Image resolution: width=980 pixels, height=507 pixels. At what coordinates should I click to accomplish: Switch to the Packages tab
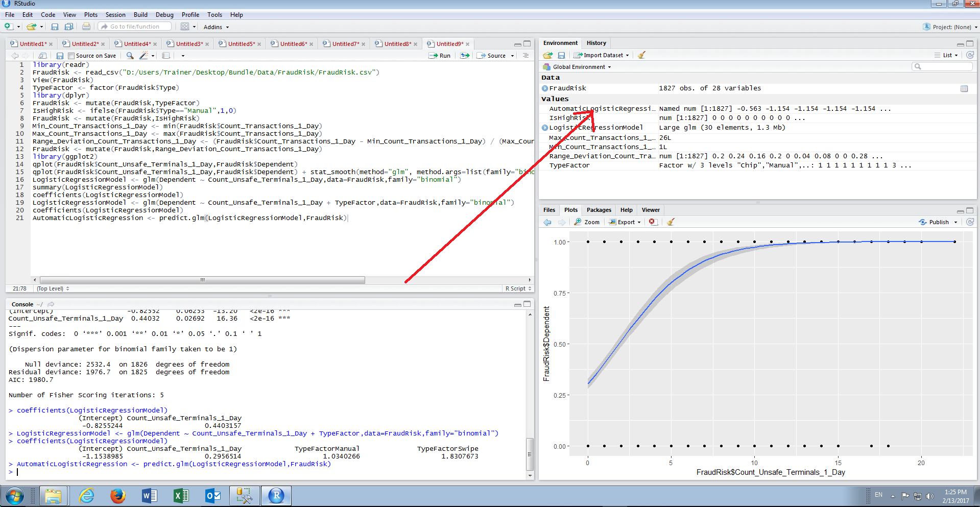[599, 210]
